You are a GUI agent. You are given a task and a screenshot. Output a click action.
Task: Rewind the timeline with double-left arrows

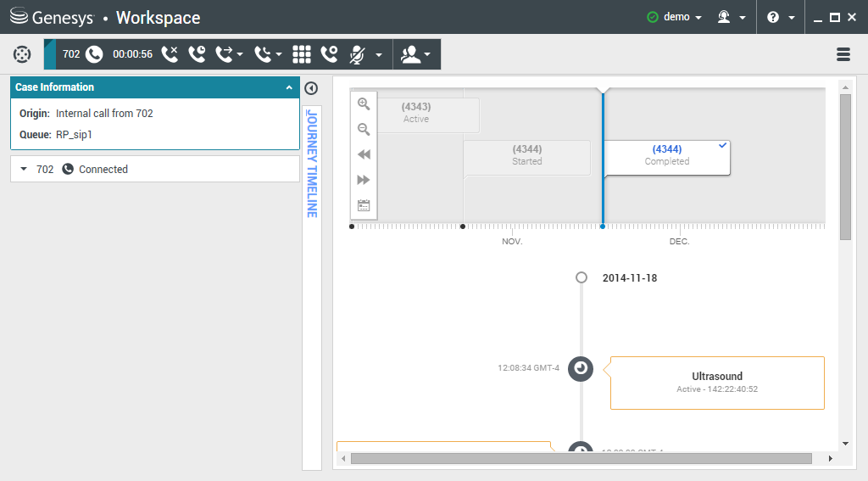pyautogui.click(x=364, y=154)
